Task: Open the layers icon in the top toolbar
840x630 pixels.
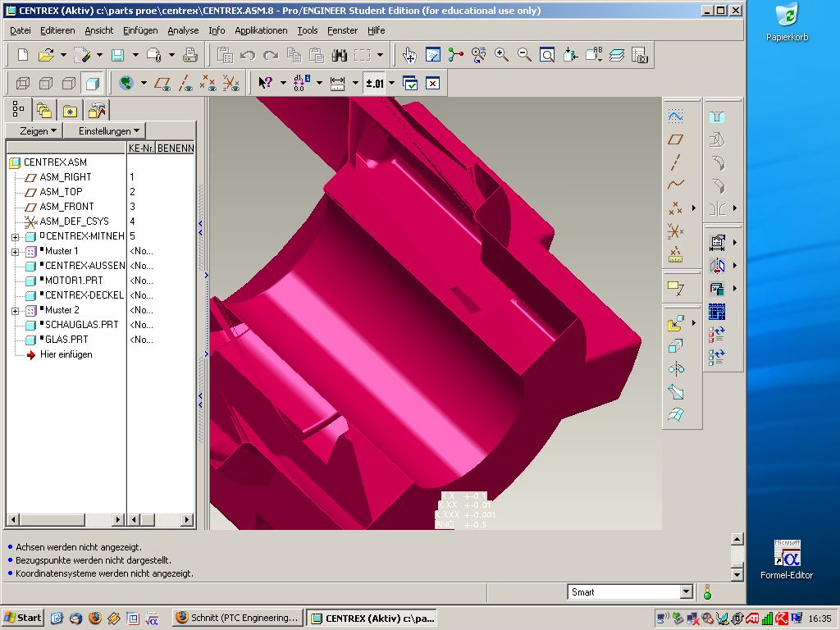Action: click(617, 55)
